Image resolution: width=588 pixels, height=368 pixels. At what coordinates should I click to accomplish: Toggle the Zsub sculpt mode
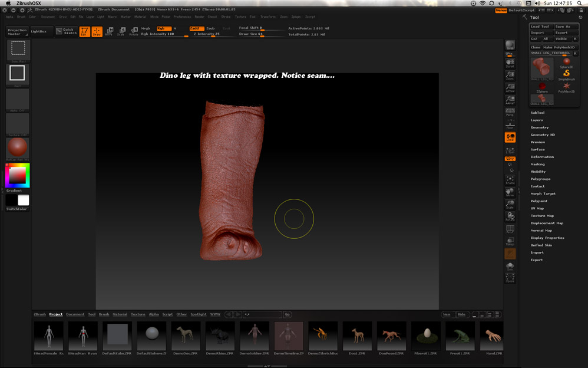pyautogui.click(x=210, y=28)
